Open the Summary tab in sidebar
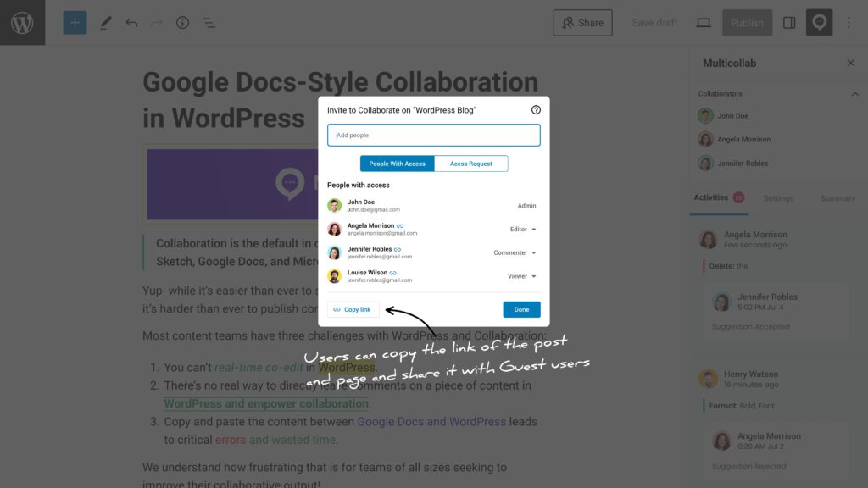Screen dimensions: 868x488 837,198
